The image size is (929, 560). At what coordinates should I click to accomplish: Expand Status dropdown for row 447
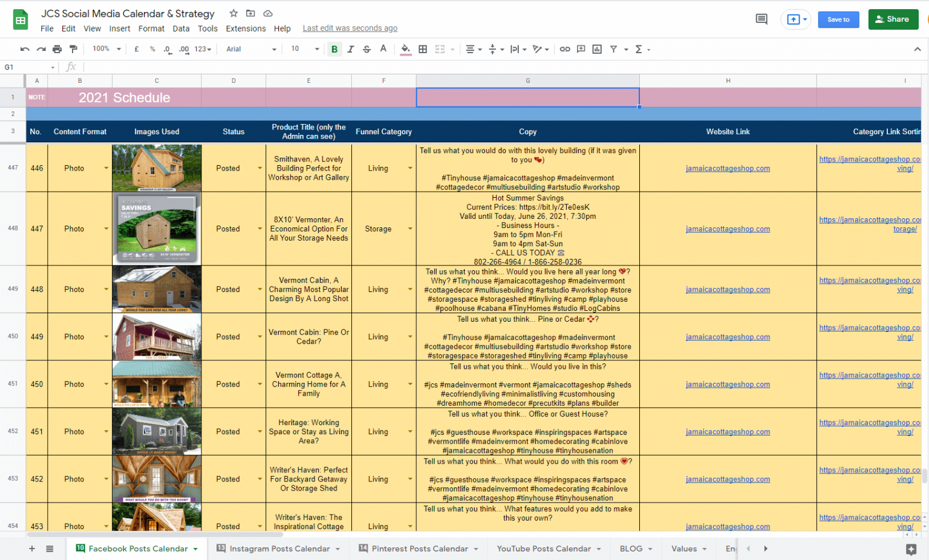[260, 229]
